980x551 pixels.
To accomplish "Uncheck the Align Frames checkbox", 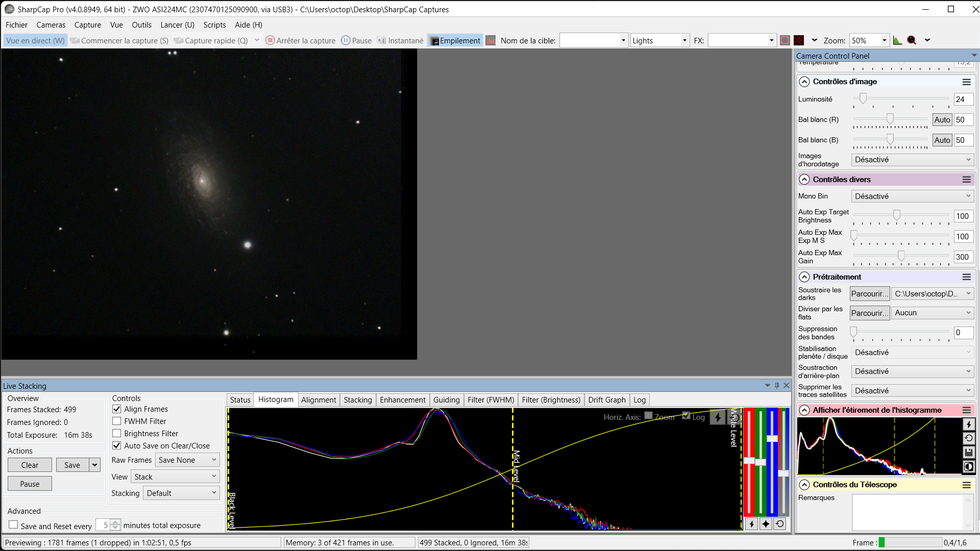I will coord(117,409).
